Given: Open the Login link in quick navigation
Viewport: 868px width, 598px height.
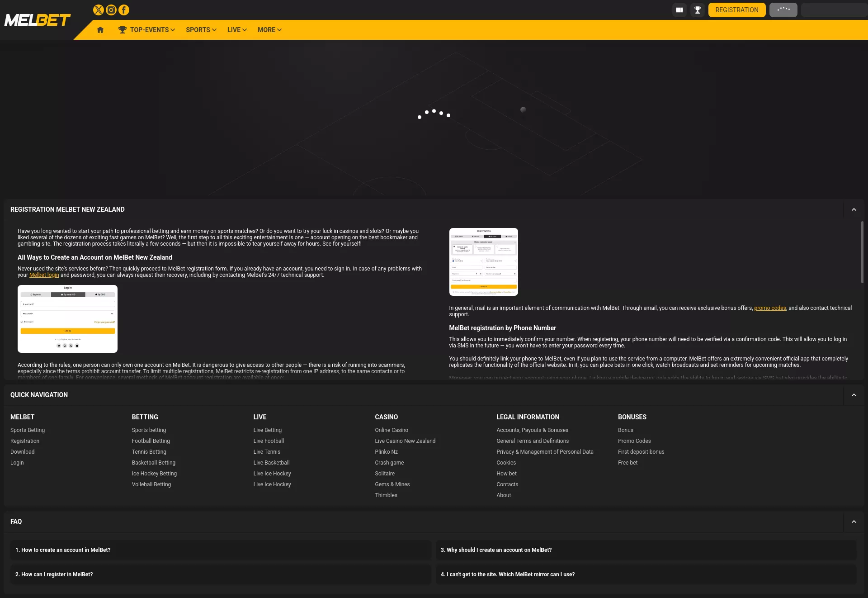Looking at the screenshot, I should pos(17,463).
